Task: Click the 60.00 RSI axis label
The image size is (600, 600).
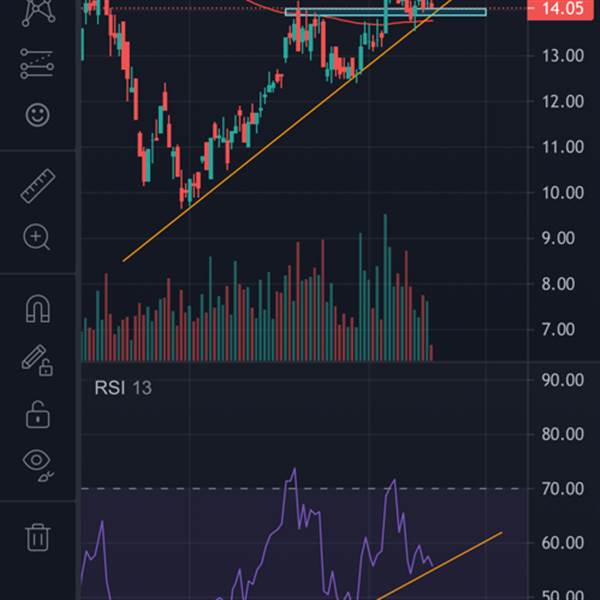Action: 562,543
